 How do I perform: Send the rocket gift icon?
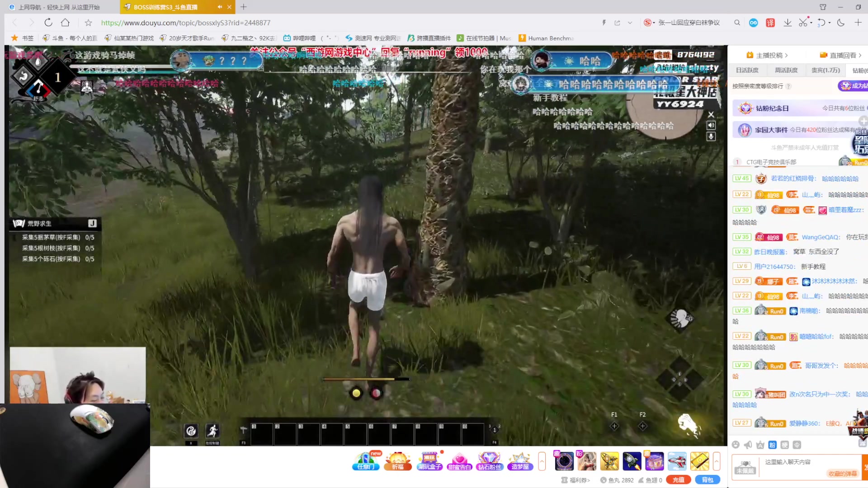pos(632,461)
